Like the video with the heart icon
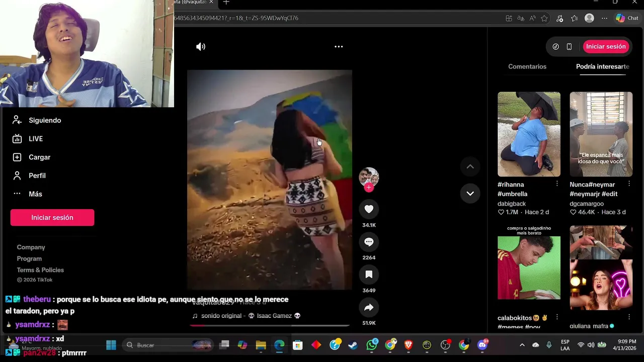The height and width of the screenshot is (362, 644). point(369,209)
